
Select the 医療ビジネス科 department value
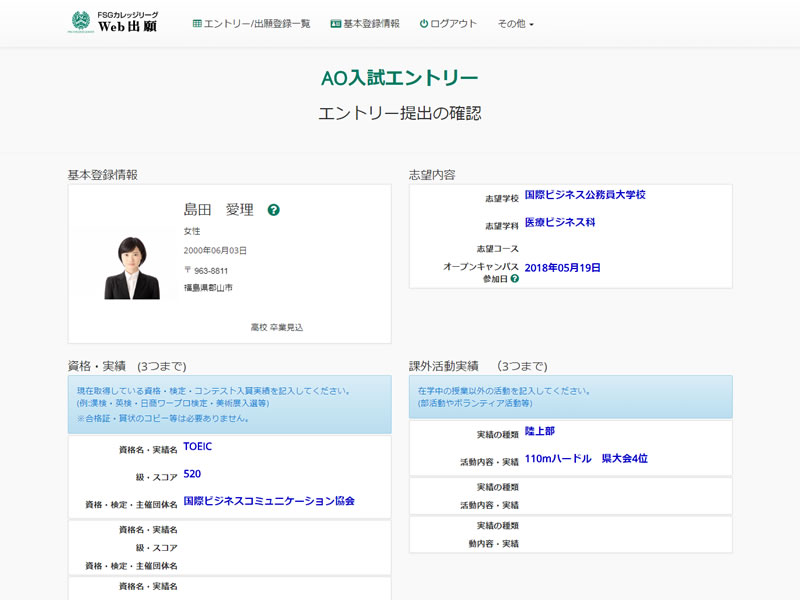click(560, 223)
